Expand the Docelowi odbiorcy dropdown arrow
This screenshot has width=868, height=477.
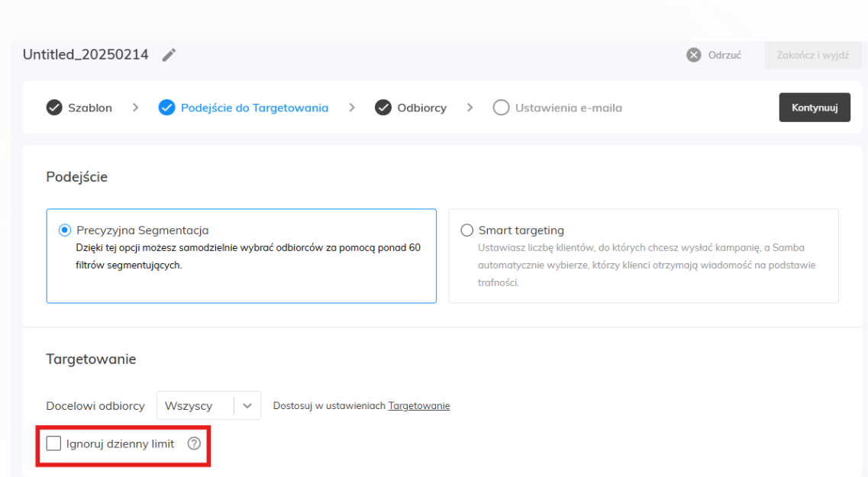(x=247, y=405)
